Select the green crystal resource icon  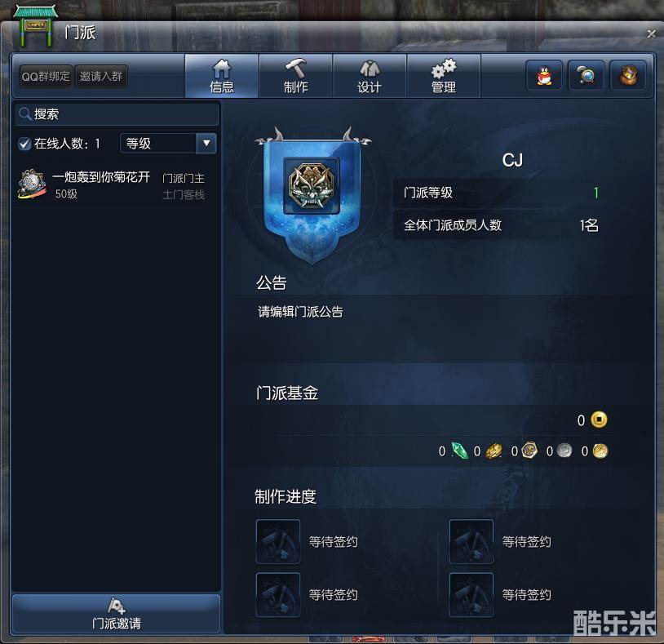click(459, 451)
